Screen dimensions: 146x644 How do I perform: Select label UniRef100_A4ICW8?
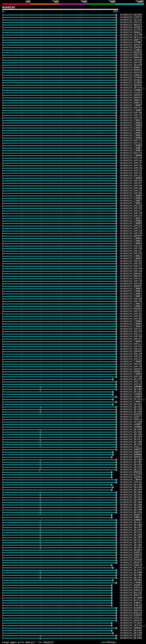(131, 422)
